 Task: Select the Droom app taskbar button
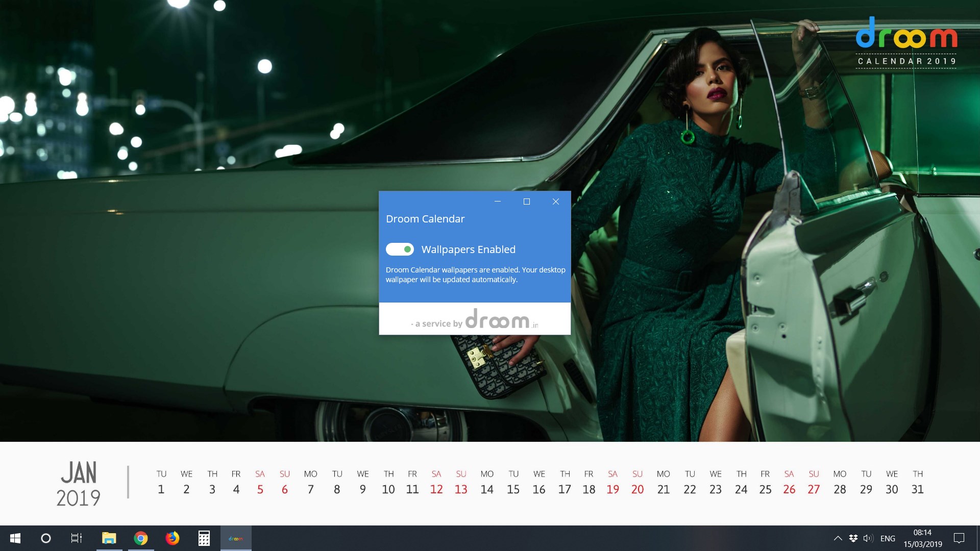click(x=236, y=538)
